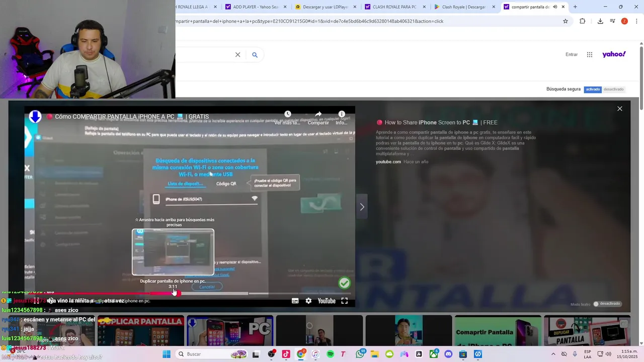The height and width of the screenshot is (362, 644).
Task: Open the channel avatar in video header
Action: point(35,117)
